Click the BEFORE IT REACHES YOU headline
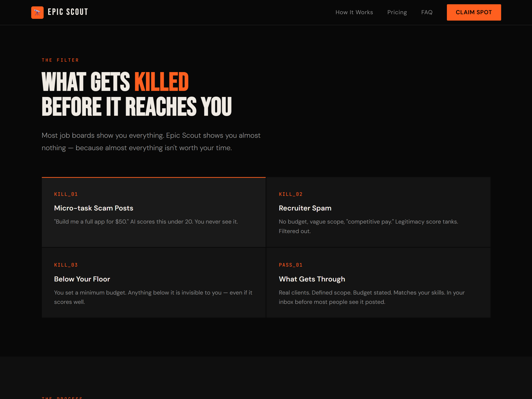 pyautogui.click(x=137, y=107)
